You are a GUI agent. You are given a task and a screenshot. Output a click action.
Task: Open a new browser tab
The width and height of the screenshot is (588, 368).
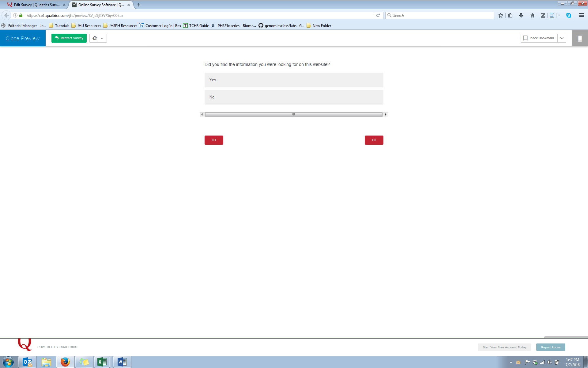click(139, 5)
